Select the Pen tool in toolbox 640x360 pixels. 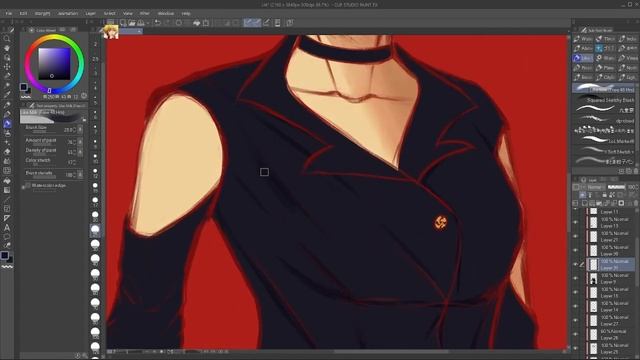coord(7,104)
